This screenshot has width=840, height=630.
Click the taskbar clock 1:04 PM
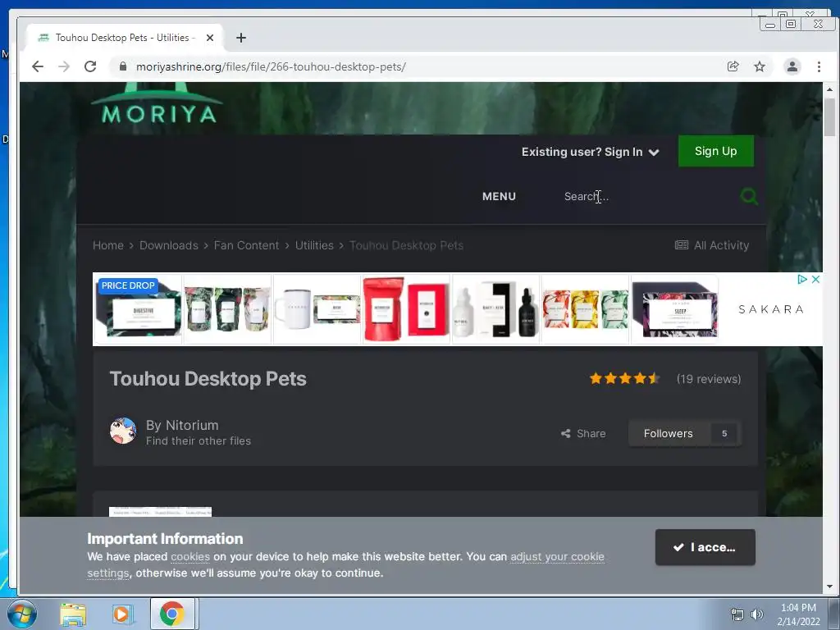pyautogui.click(x=798, y=608)
